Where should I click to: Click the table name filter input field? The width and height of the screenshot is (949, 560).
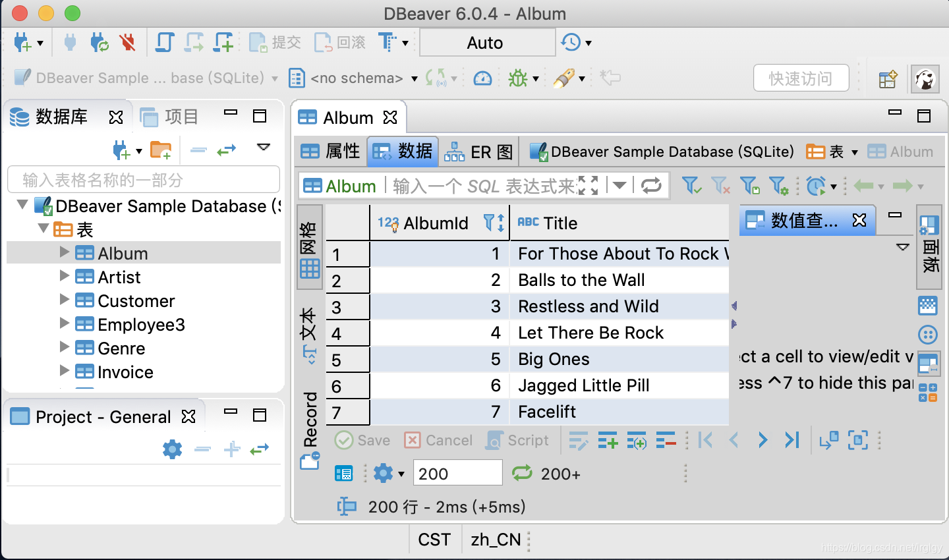144,180
